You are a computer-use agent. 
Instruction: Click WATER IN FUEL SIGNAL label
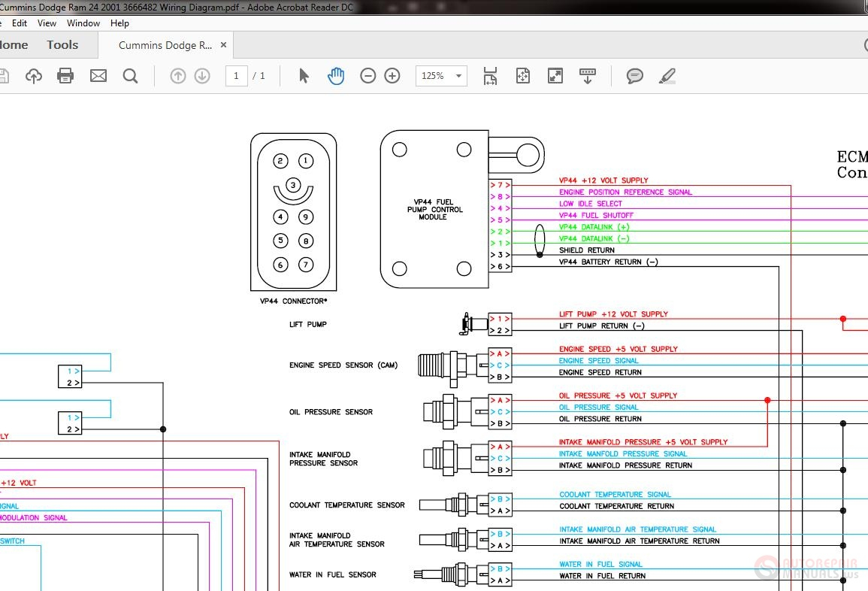pyautogui.click(x=600, y=565)
